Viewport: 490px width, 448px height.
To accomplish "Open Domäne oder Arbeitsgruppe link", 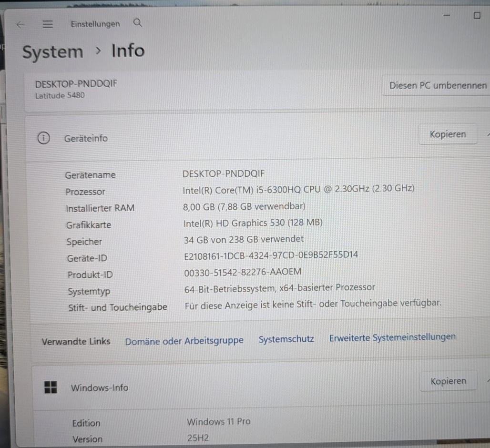I will (184, 341).
